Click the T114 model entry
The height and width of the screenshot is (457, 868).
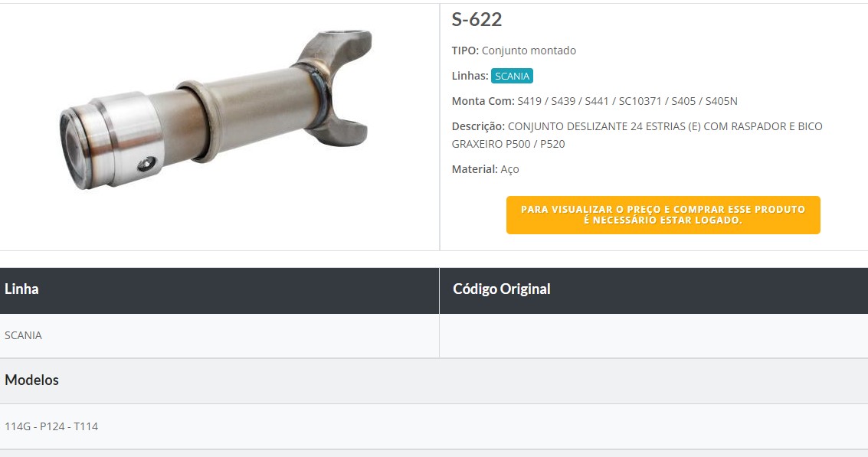(x=87, y=426)
